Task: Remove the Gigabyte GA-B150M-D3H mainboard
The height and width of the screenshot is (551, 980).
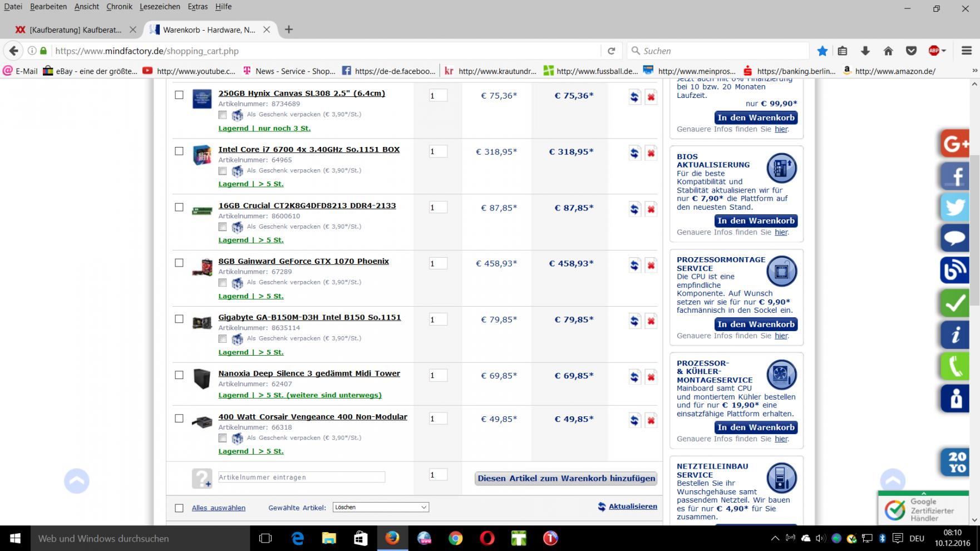Action: pyautogui.click(x=651, y=321)
